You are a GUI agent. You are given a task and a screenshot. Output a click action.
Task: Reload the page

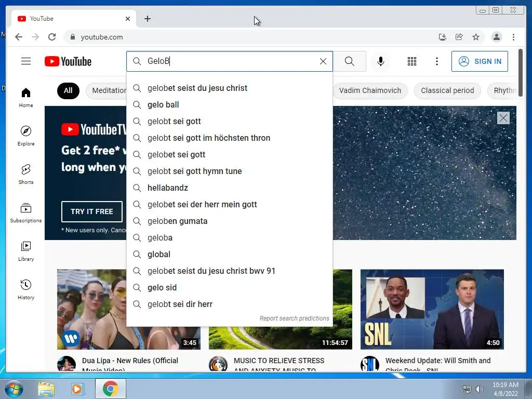pos(52,37)
